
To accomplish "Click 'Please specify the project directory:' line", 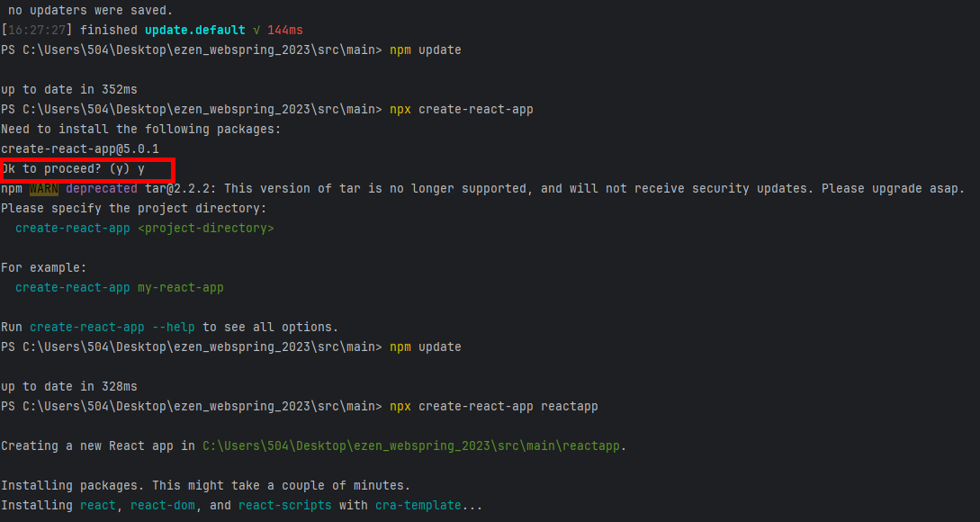I will [134, 208].
